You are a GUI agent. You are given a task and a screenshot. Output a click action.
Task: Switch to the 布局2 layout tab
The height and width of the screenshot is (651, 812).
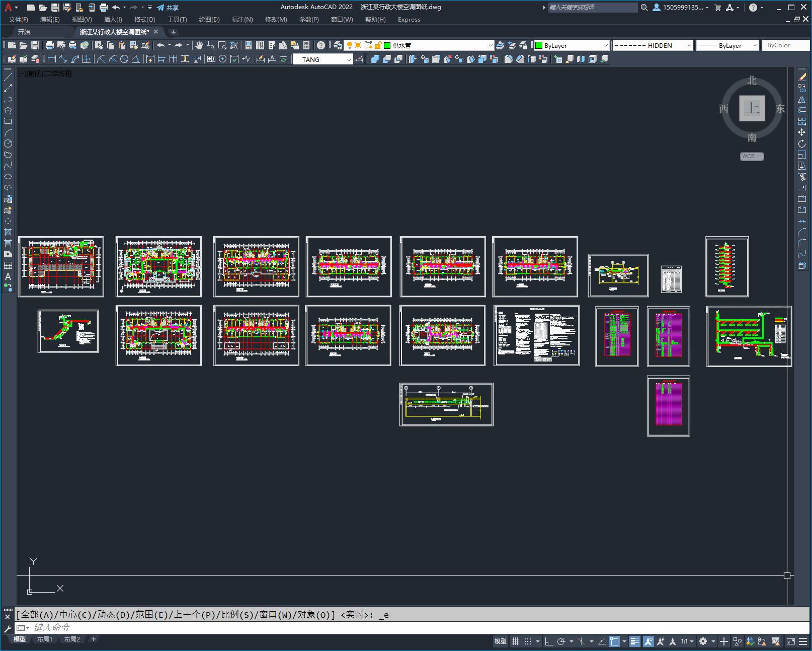(72, 639)
